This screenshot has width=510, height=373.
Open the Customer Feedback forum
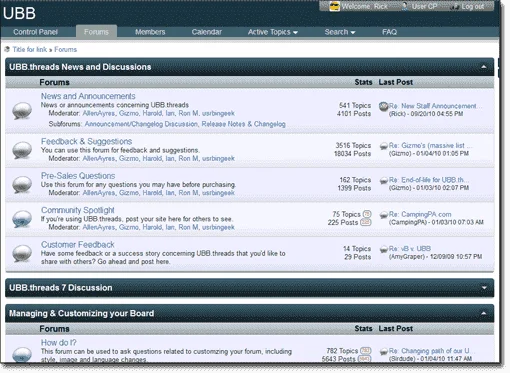pos(78,244)
